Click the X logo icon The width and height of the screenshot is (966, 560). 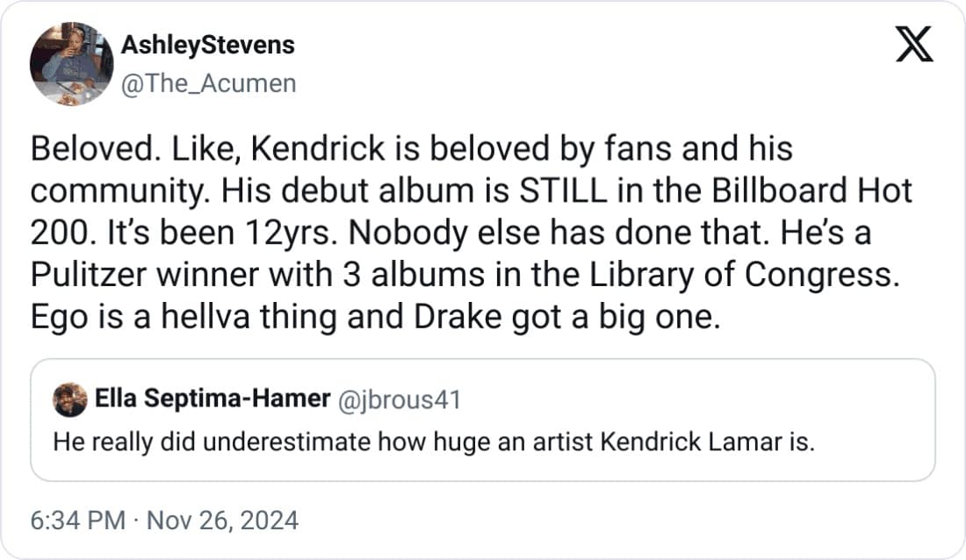coord(913,45)
